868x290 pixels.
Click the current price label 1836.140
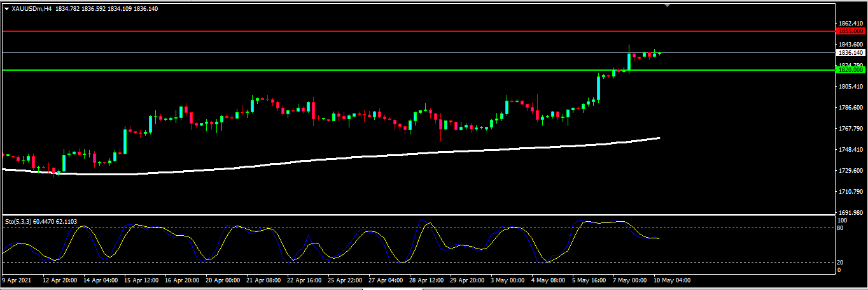point(850,53)
